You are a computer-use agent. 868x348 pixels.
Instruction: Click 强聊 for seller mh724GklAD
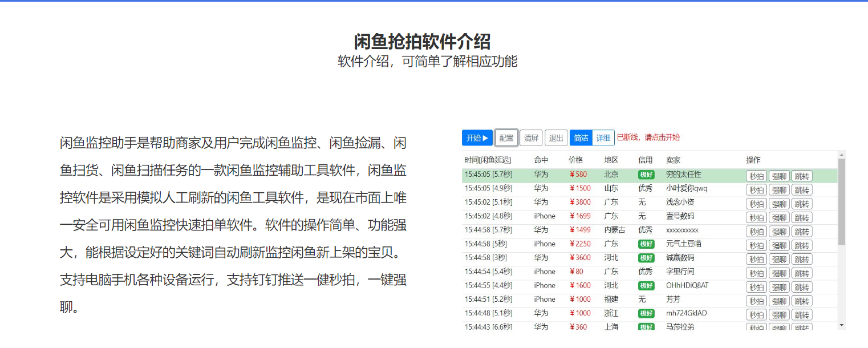[779, 315]
